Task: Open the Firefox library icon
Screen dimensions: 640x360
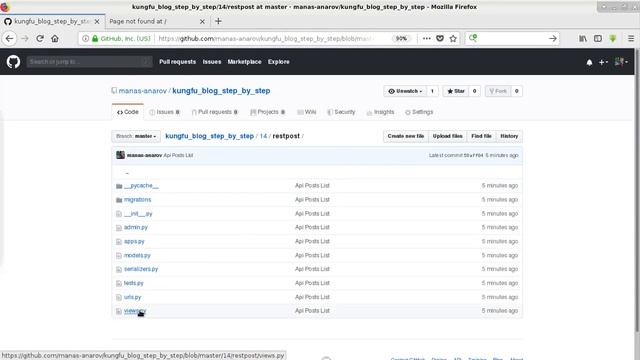Action: (x=583, y=38)
